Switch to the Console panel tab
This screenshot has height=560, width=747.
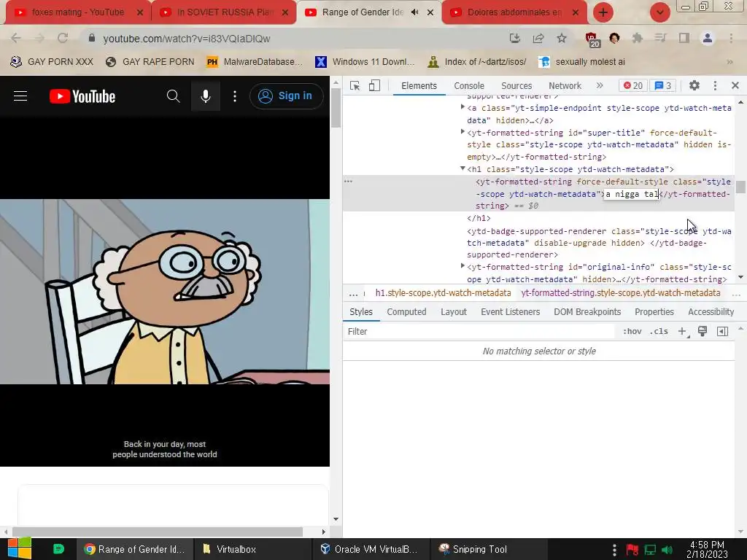coord(469,86)
